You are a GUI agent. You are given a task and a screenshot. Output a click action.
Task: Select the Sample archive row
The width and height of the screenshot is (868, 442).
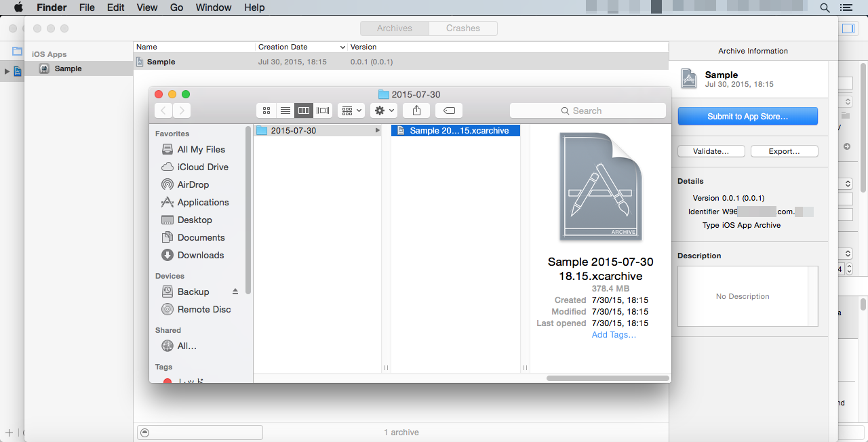click(401, 62)
